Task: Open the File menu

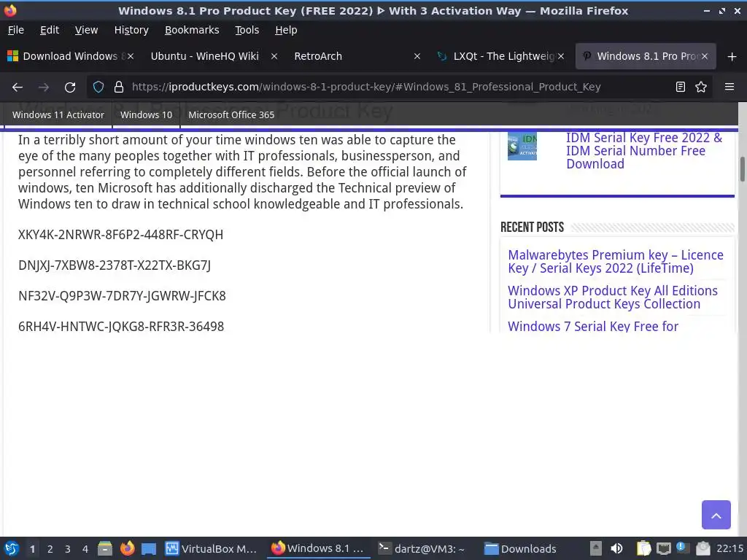Action: pyautogui.click(x=16, y=30)
